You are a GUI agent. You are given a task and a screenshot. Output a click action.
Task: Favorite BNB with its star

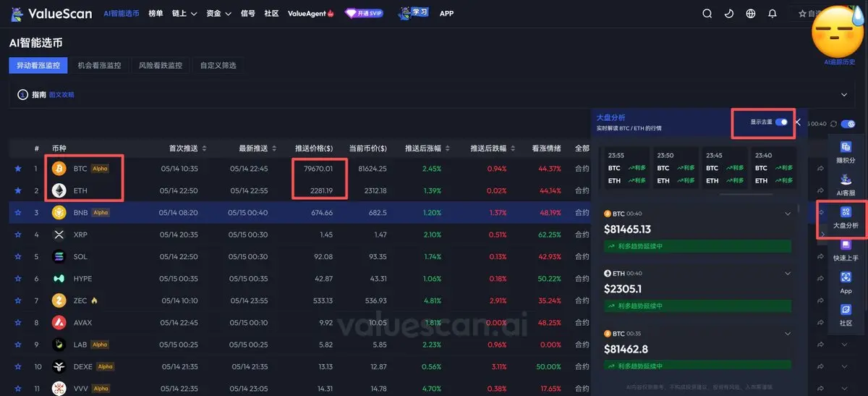coord(18,213)
